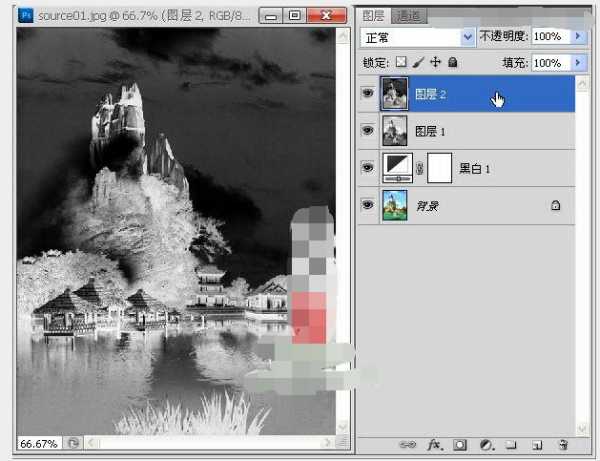Toggle lock transparent pixels
The width and height of the screenshot is (600, 461).
click(403, 62)
